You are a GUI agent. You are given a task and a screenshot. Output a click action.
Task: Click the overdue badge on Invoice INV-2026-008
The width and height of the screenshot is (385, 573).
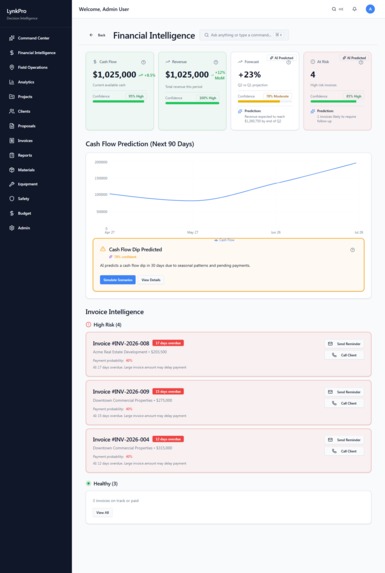pyautogui.click(x=168, y=343)
